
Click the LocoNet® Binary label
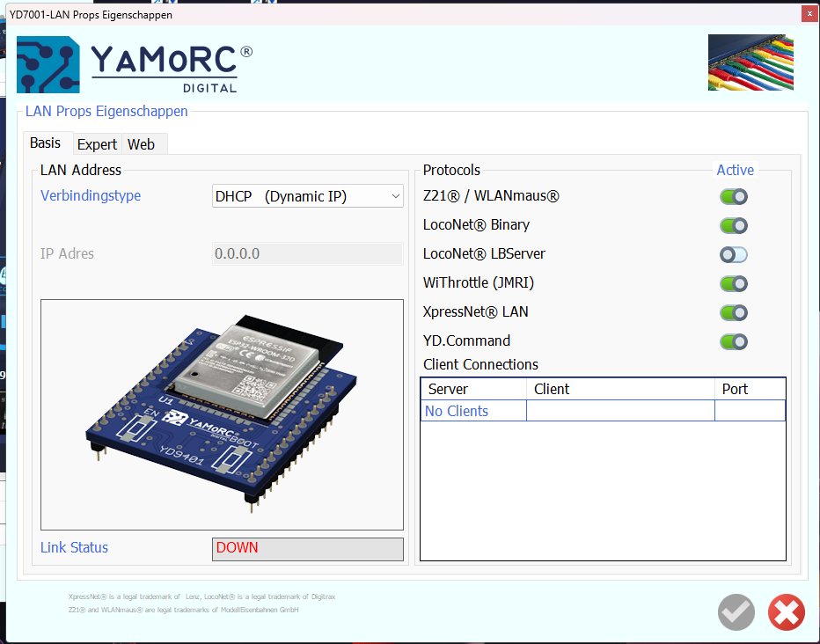click(x=476, y=224)
